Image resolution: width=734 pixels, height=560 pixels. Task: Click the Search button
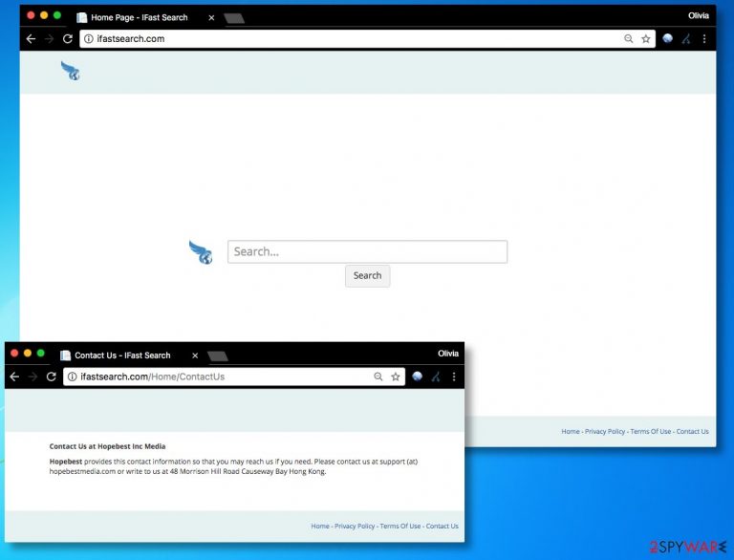(367, 275)
